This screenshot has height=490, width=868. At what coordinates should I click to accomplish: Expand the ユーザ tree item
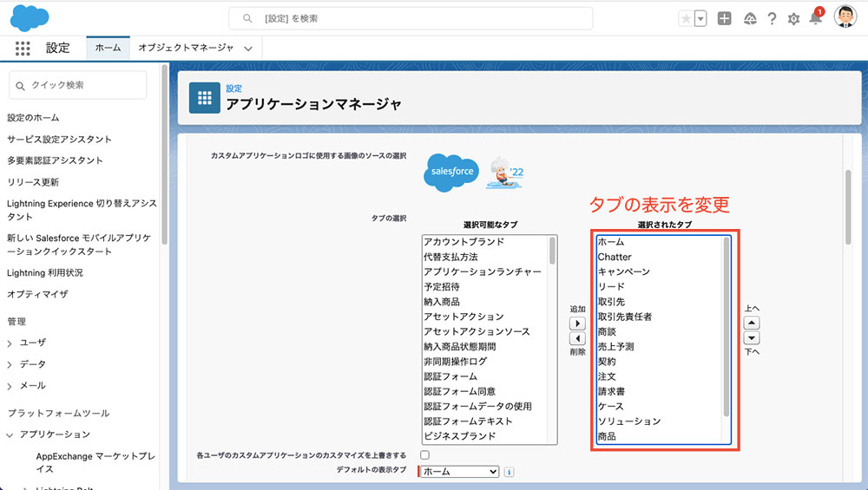[10, 343]
